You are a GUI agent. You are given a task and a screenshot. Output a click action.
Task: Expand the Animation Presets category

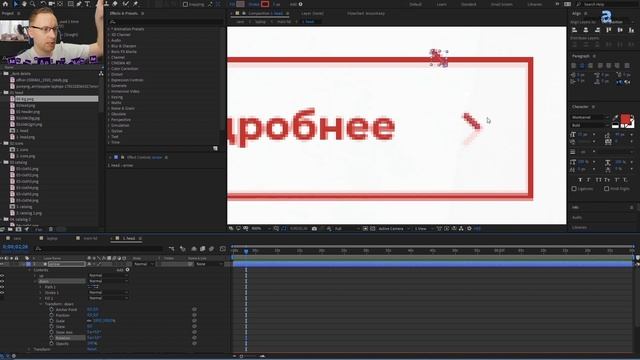(109, 29)
